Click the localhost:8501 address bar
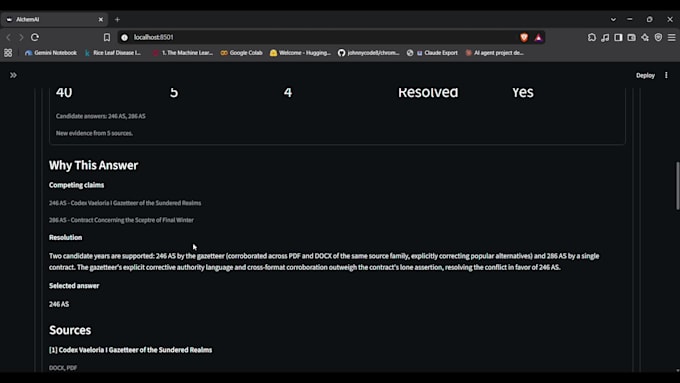Screen dimensions: 680x383 point(321,37)
